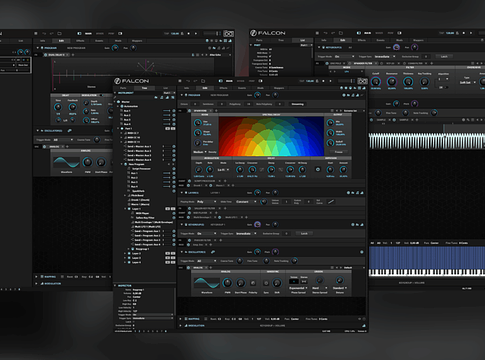485x360 pixels.
Task: Expand MAPPING section in front window
Action: pos(181,319)
